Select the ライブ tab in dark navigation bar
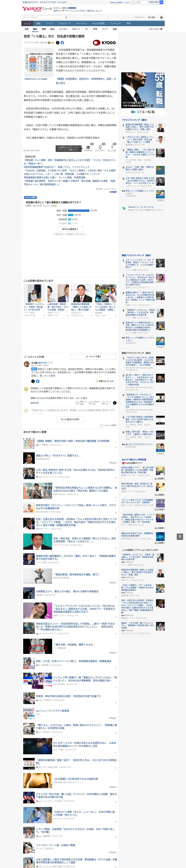This screenshot has width=186, height=868. coord(49,24)
